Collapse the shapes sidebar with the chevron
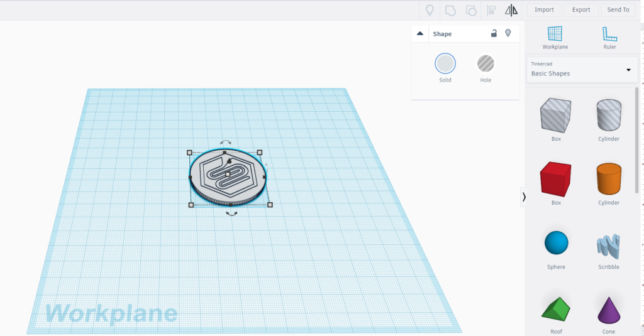The width and height of the screenshot is (644, 336). point(524,197)
